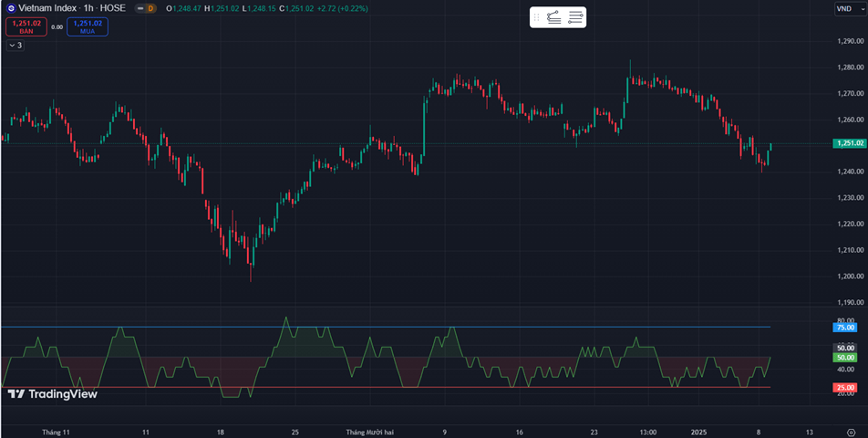Select the red 25.00 oversold level label
Screen dimensions: 868x438
coord(844,388)
